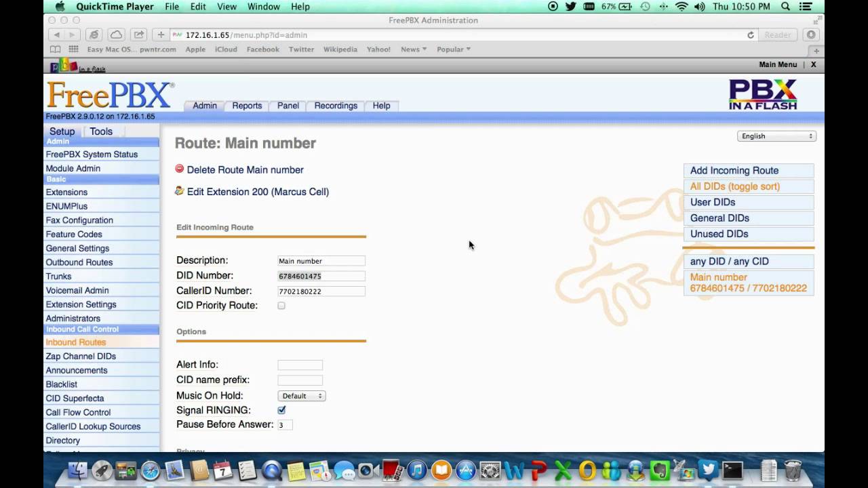Expand the News bookmarks folder
Viewport: 868px width, 488px height.
[413, 49]
